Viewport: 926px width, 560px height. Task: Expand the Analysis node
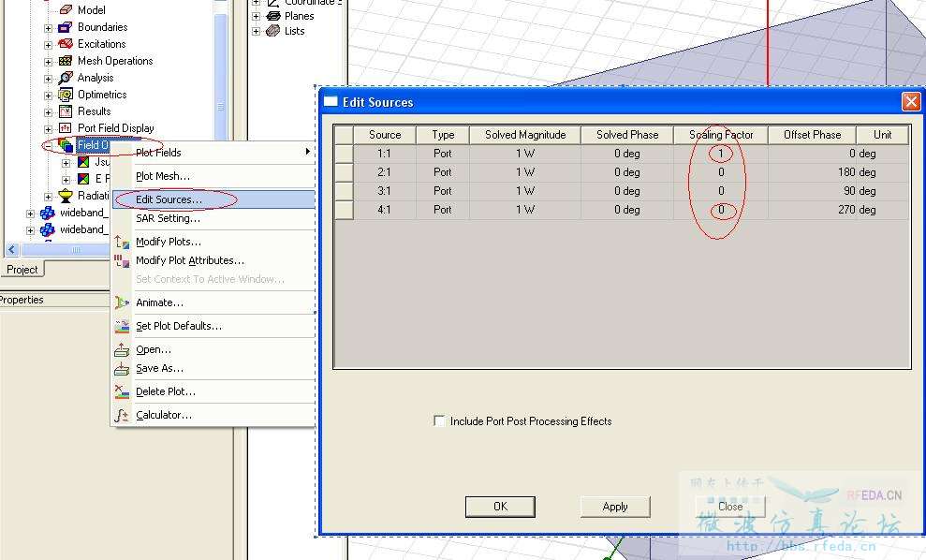pyautogui.click(x=49, y=79)
